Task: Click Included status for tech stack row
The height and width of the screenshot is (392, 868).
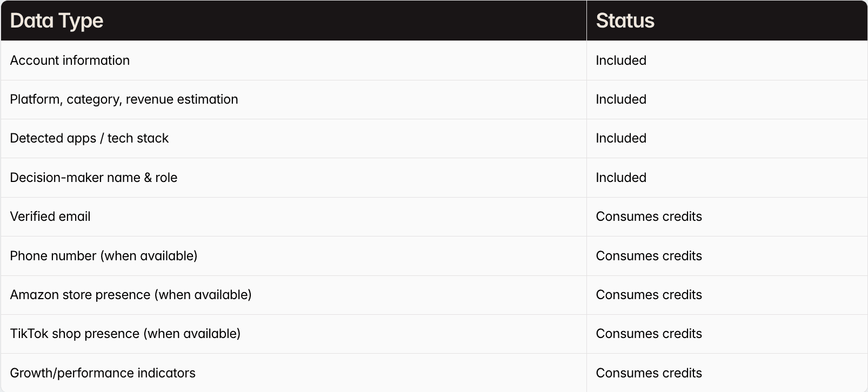Action: click(621, 138)
